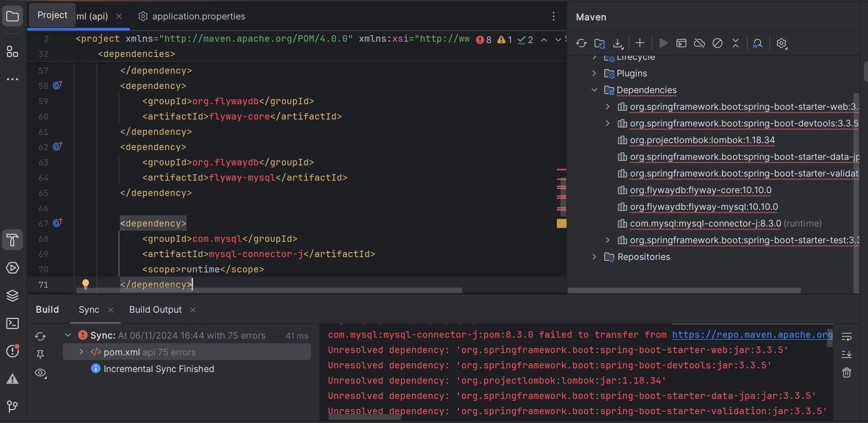The width and height of the screenshot is (868, 423).
Task: Rerun the sync in Build panel
Action: click(40, 336)
